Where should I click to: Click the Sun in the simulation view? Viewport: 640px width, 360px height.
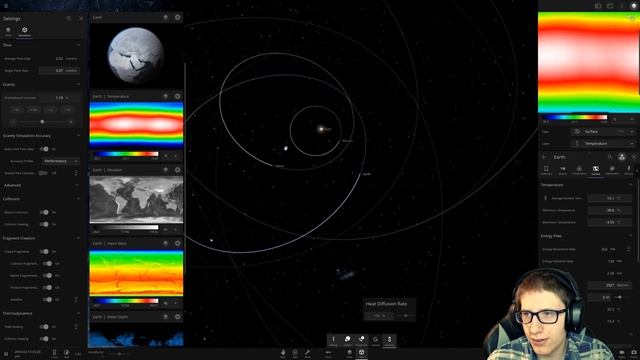[x=321, y=129]
